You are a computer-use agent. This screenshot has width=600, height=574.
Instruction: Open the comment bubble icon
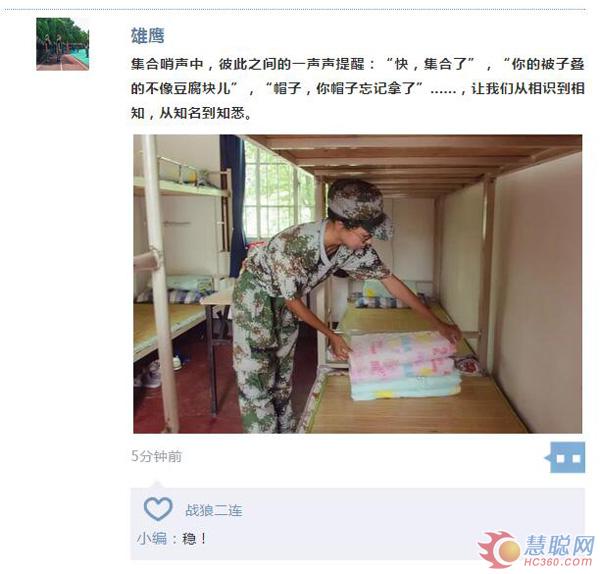(565, 457)
